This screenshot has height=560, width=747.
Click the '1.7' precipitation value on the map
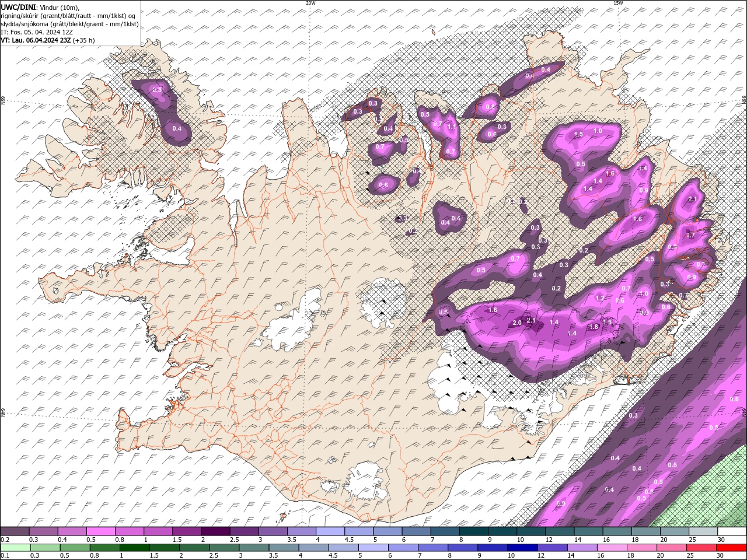[x=691, y=236]
